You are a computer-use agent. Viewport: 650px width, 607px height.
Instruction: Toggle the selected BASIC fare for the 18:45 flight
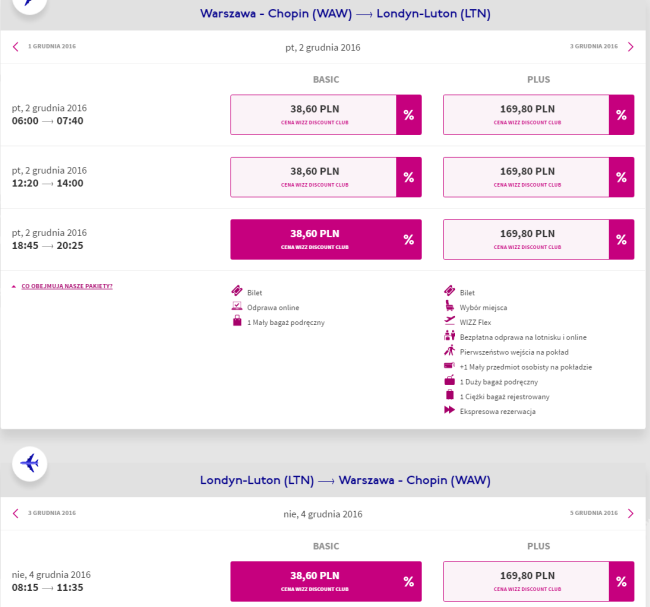pos(326,239)
